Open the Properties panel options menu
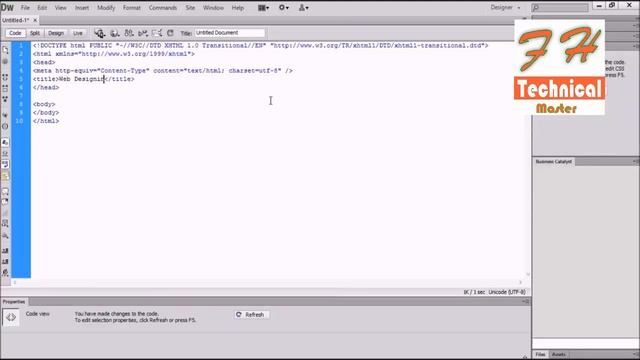 [x=526, y=302]
